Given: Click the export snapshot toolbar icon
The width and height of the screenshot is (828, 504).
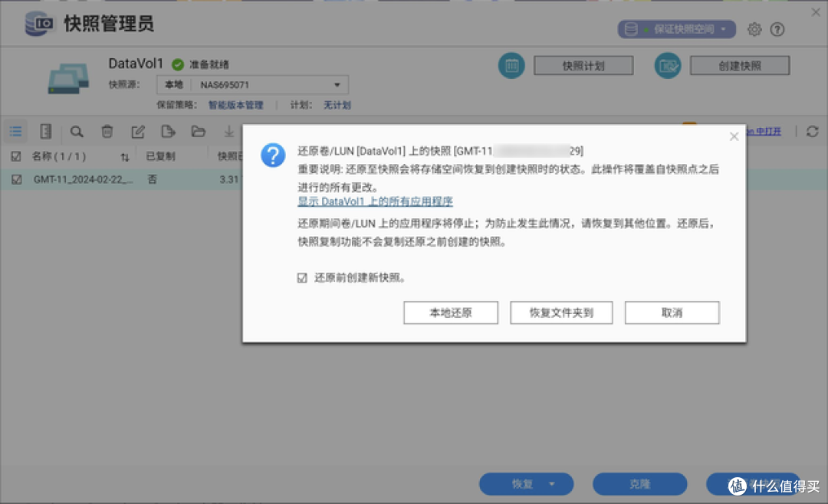Looking at the screenshot, I should [x=168, y=132].
